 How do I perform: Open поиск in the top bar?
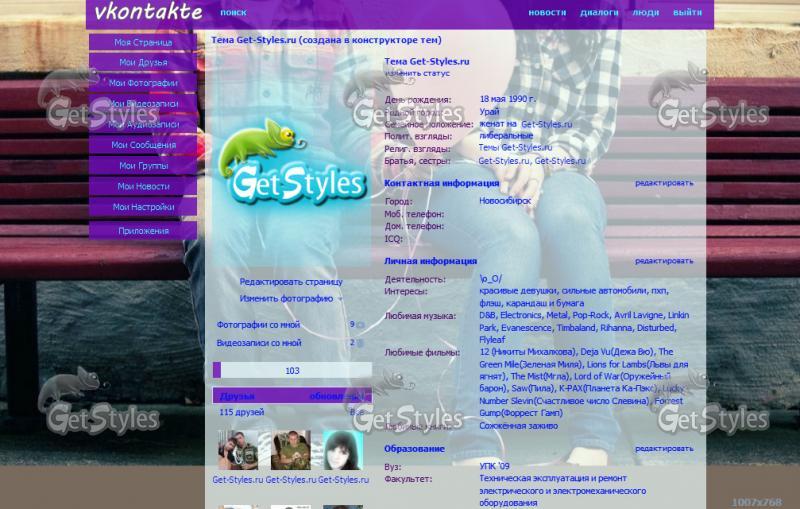point(233,13)
